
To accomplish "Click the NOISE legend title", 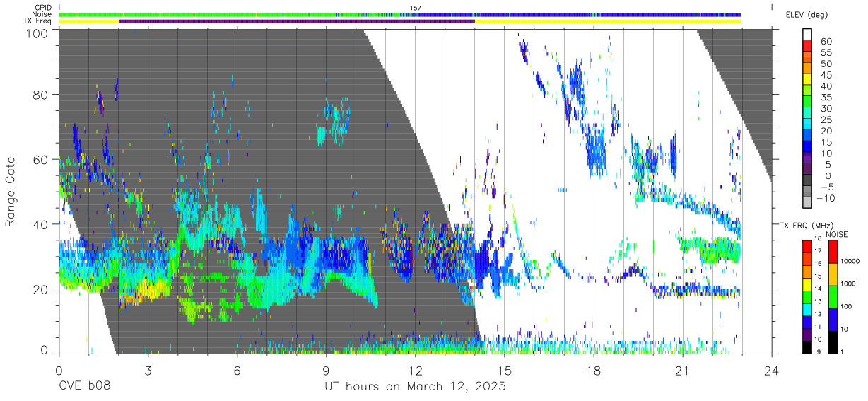I will pos(836,234).
